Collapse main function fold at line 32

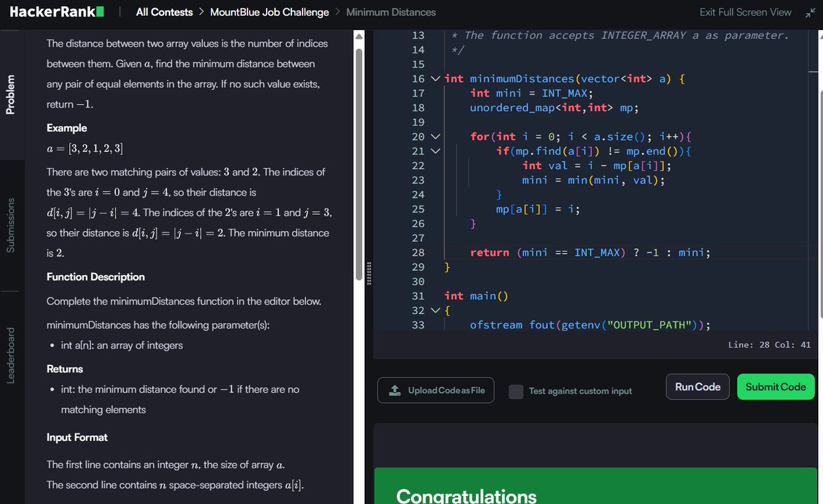(x=436, y=310)
